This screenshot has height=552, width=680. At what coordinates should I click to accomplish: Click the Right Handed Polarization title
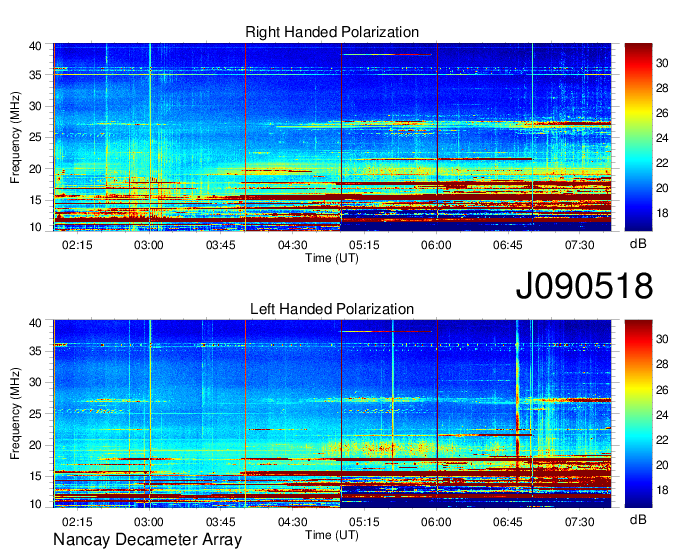pos(332,32)
